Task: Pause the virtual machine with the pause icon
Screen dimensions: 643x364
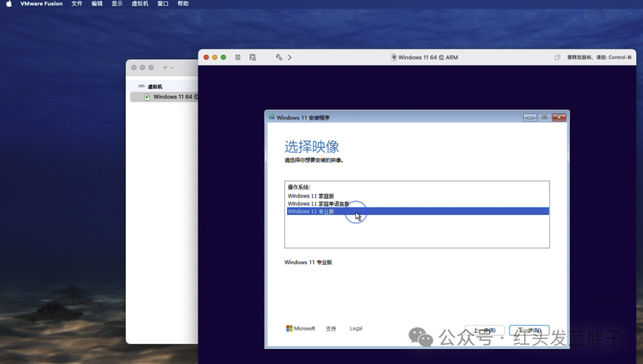Action: pos(238,57)
